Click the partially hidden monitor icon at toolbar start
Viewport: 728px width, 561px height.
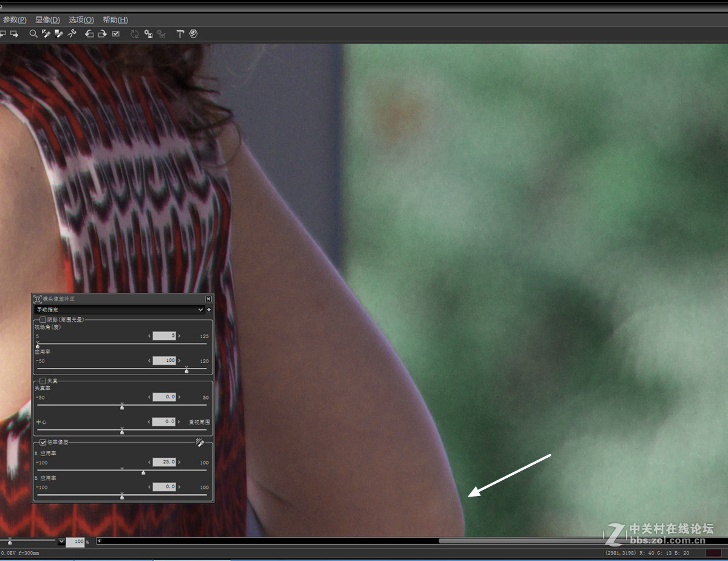[x=2, y=34]
